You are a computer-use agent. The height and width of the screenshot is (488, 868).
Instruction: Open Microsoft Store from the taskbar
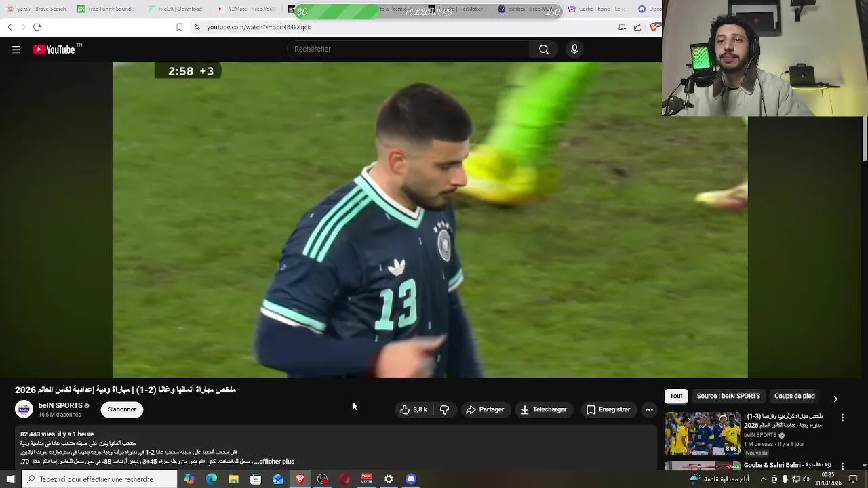tap(256, 479)
